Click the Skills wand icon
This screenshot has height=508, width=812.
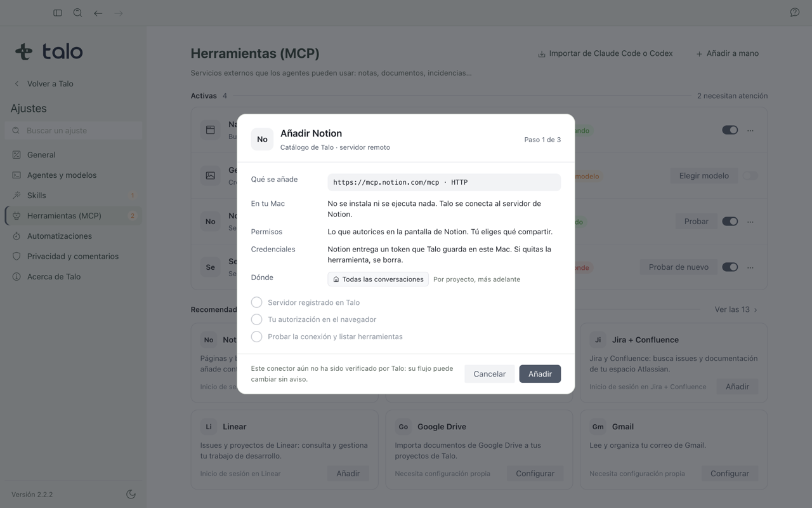point(16,195)
